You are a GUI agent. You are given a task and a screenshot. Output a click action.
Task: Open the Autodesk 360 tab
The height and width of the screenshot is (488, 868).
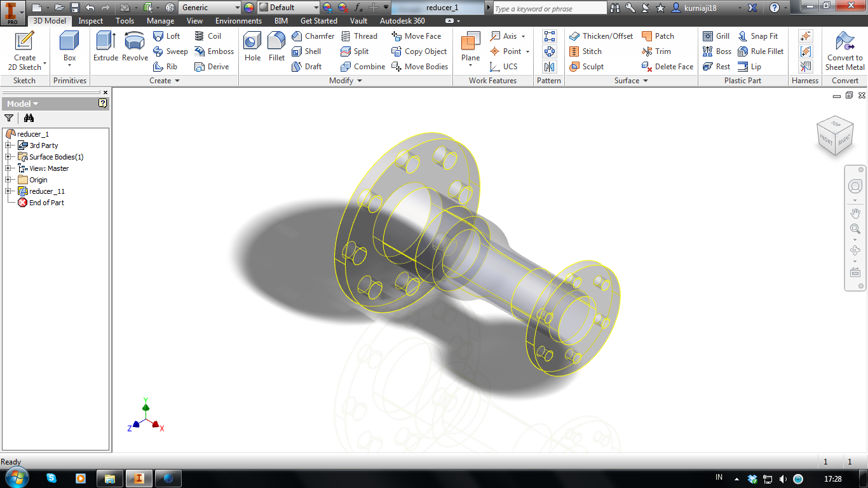[x=402, y=21]
